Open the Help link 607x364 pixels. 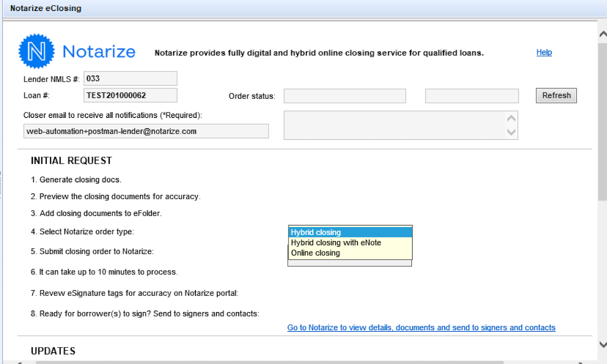544,52
